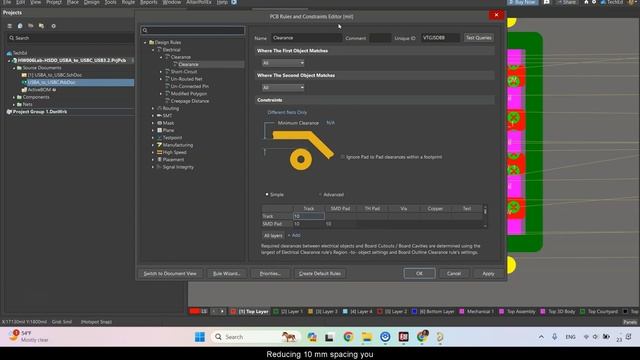Click the clearance table scrollbar

tap(485, 216)
